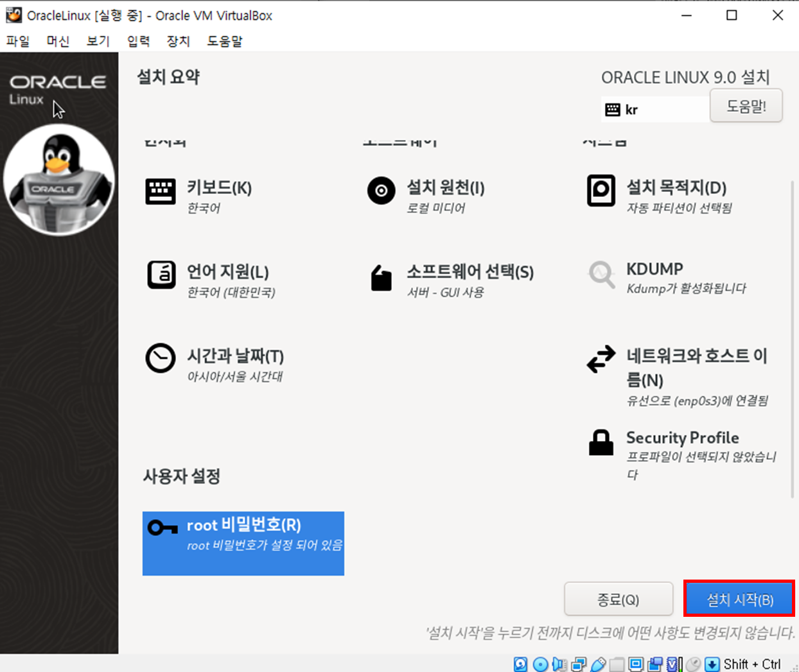This screenshot has width=799, height=672.
Task: Click the language icon for 언어 지원(L)
Action: pos(161,275)
